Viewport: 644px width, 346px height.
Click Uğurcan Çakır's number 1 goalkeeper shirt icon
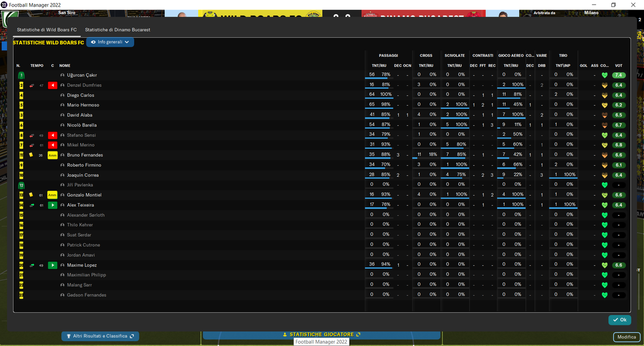pyautogui.click(x=21, y=75)
